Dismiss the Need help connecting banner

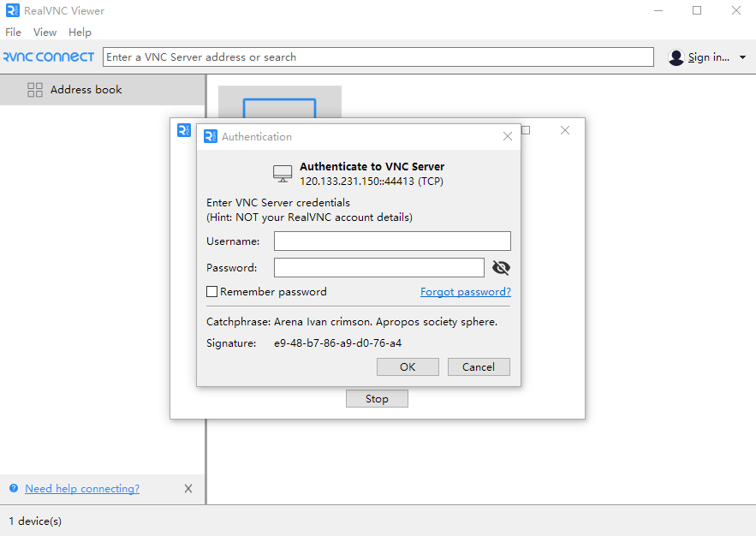[188, 488]
